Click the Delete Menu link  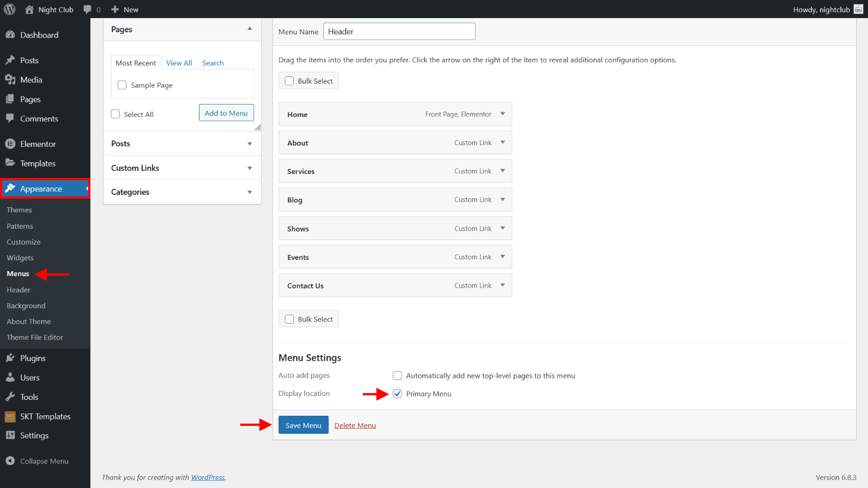coord(355,425)
